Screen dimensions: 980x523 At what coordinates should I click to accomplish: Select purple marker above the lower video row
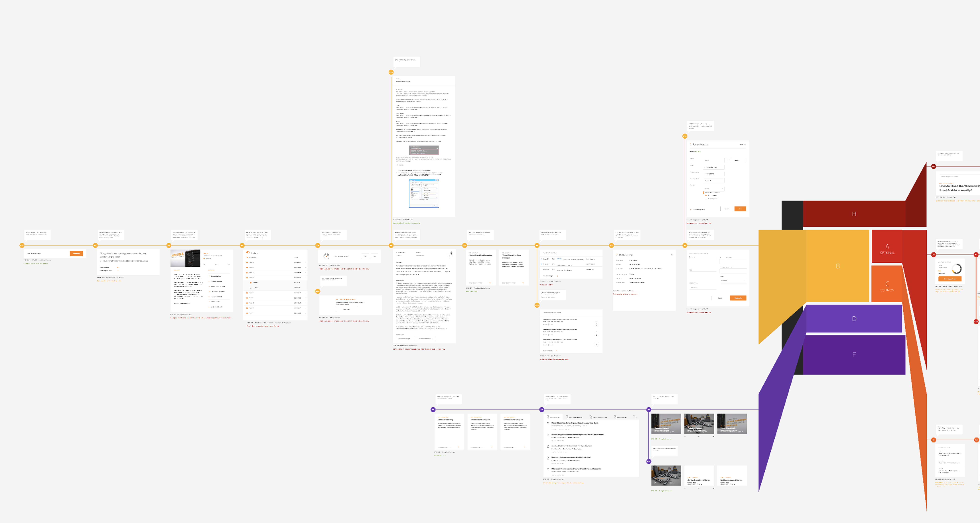[649, 461]
